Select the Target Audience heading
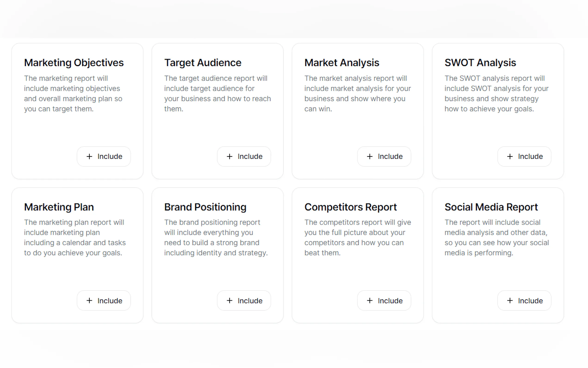This screenshot has height=368, width=588. [203, 63]
